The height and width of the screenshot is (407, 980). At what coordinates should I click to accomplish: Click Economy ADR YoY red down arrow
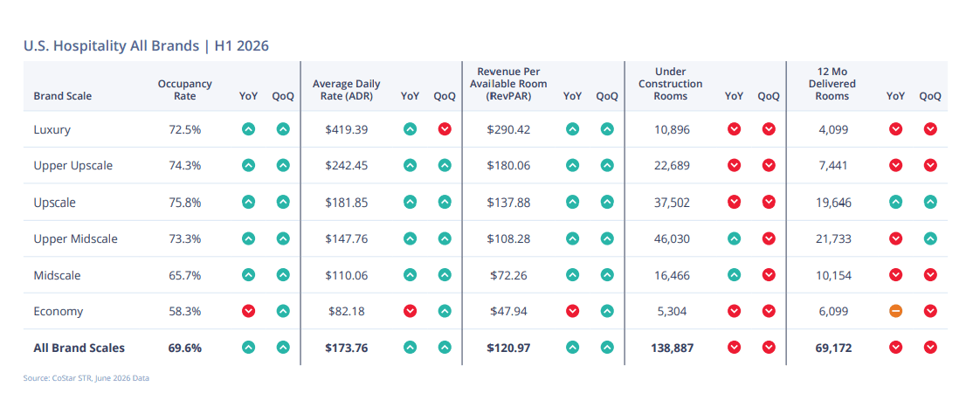[410, 311]
